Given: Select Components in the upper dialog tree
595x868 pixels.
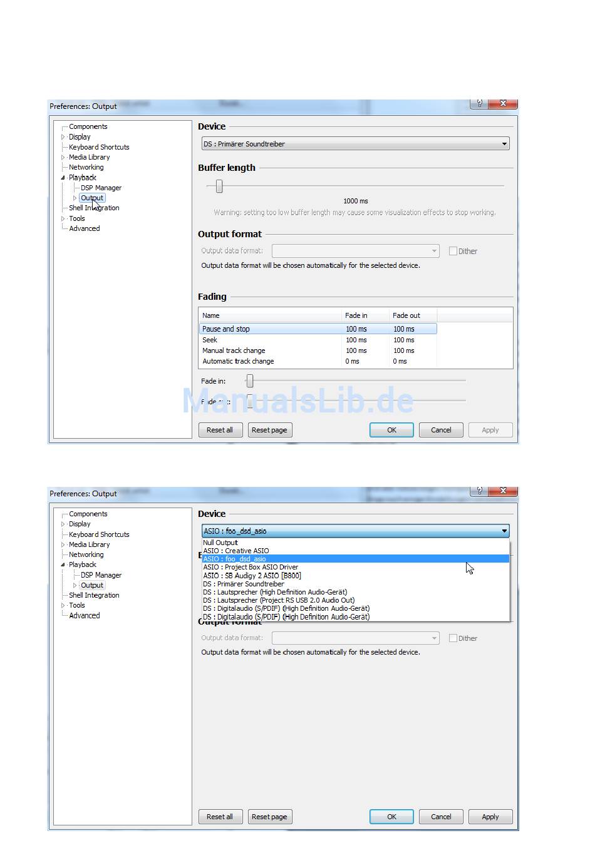Looking at the screenshot, I should coord(88,126).
